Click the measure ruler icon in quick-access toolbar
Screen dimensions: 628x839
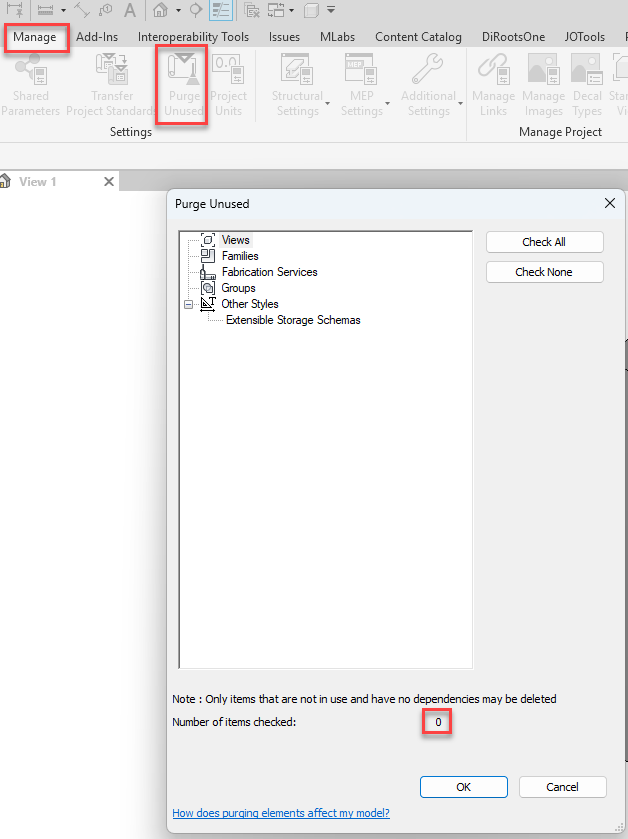[x=45, y=10]
